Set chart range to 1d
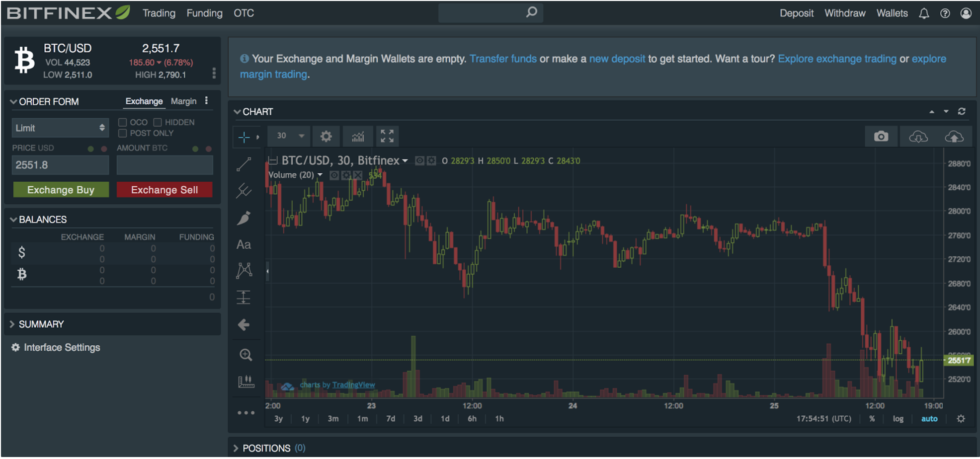 point(445,419)
